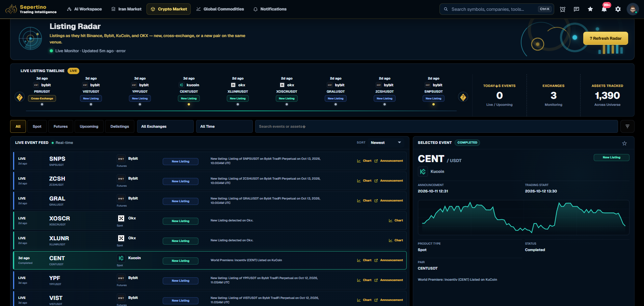Open the Iran Market tab

(126, 9)
